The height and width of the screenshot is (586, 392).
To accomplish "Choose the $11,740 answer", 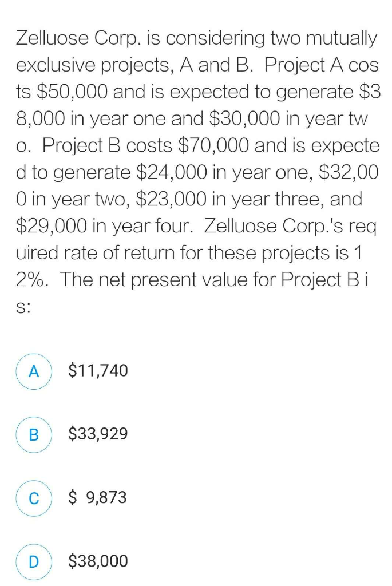I will pos(98,371).
